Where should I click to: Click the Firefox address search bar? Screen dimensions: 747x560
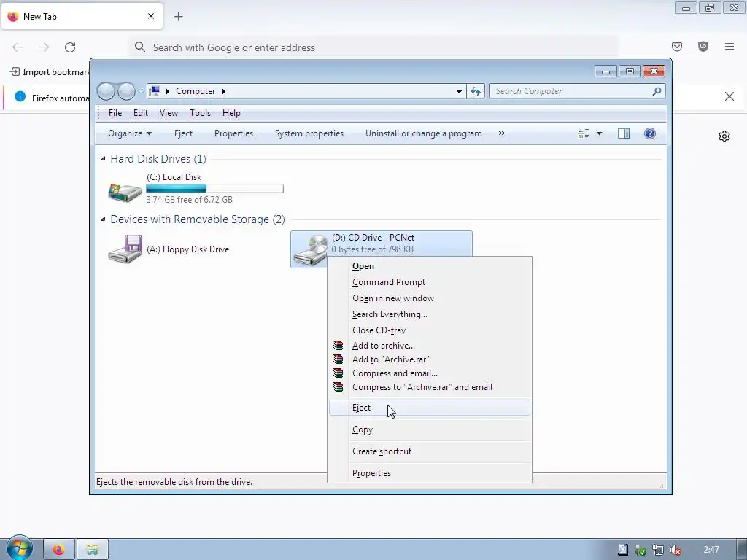tap(374, 47)
